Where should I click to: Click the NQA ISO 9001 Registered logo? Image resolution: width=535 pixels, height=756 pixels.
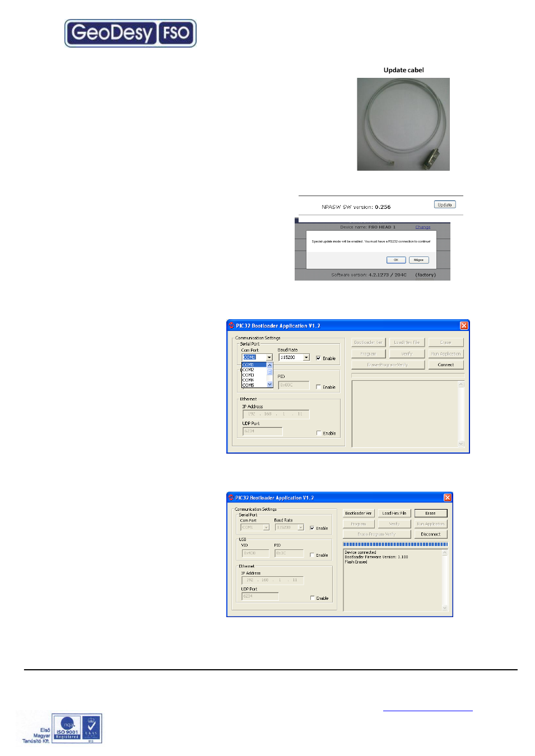pos(67,728)
